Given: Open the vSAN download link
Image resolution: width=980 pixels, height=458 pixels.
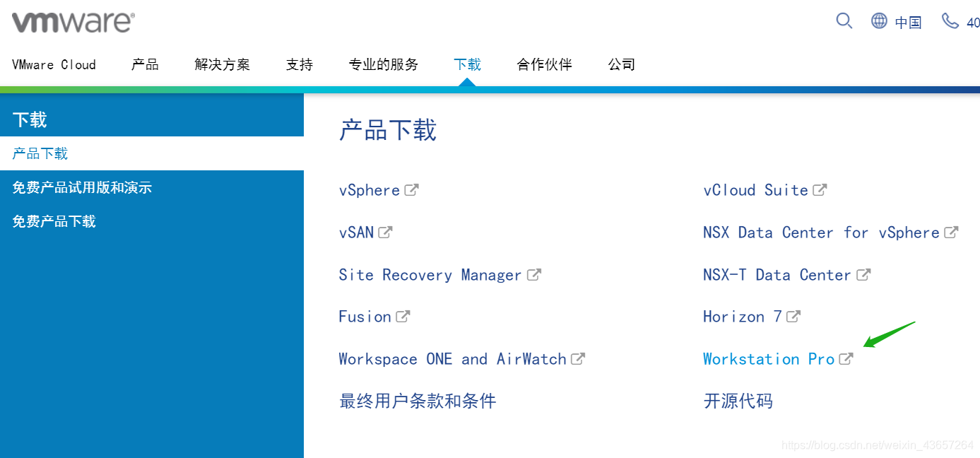Looking at the screenshot, I should point(356,232).
